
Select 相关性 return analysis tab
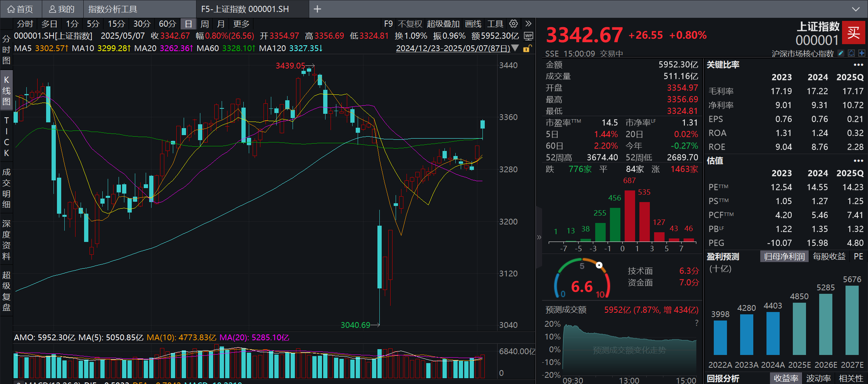tap(851, 378)
